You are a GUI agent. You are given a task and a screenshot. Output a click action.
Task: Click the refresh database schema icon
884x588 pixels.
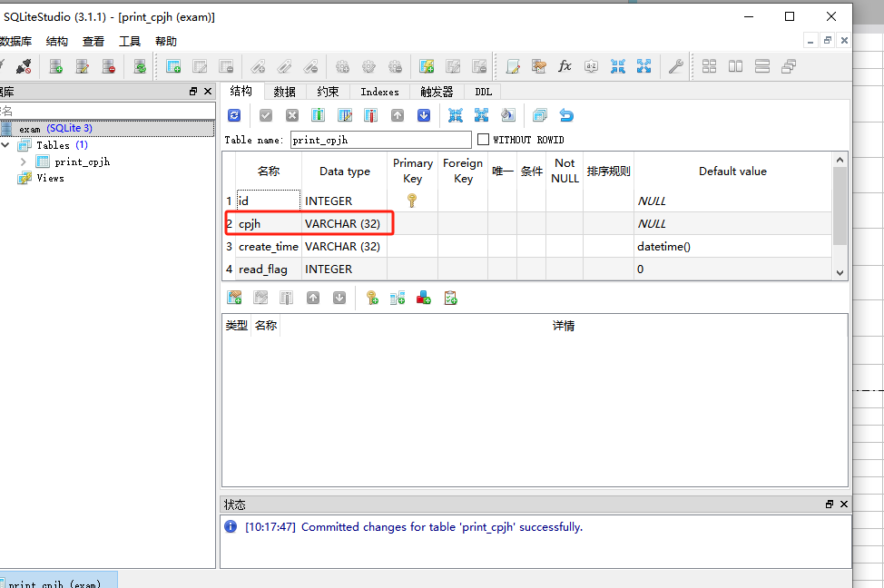(x=140, y=66)
